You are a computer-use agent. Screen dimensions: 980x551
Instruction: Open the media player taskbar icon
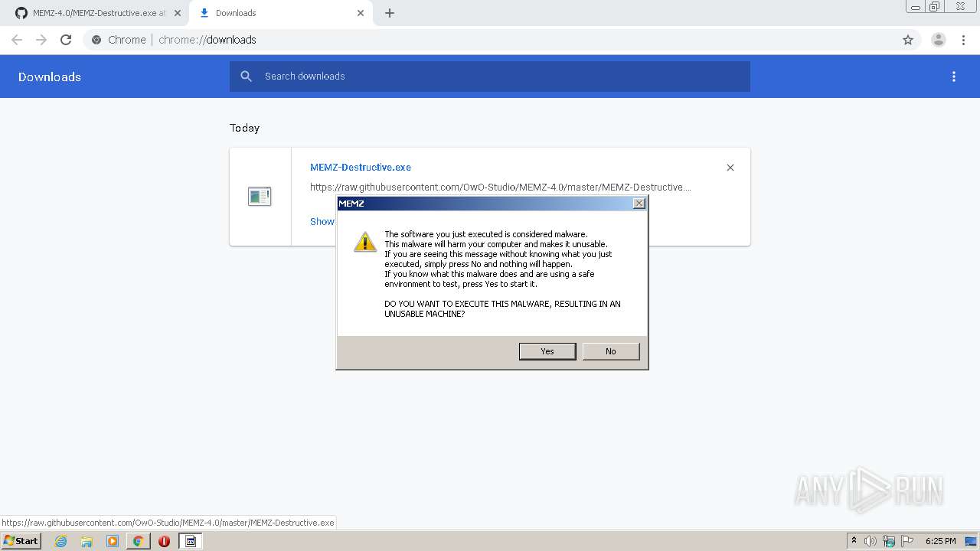[113, 541]
